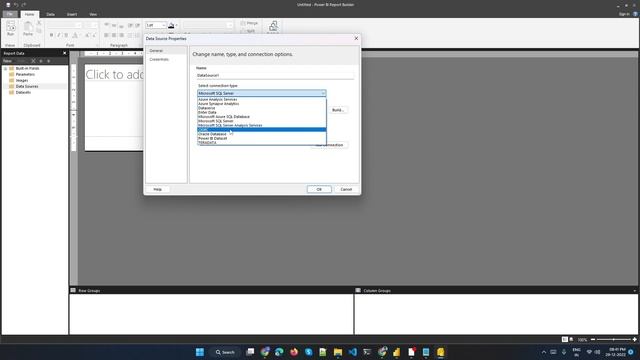Switch to the Home ribbon tab

(x=29, y=14)
